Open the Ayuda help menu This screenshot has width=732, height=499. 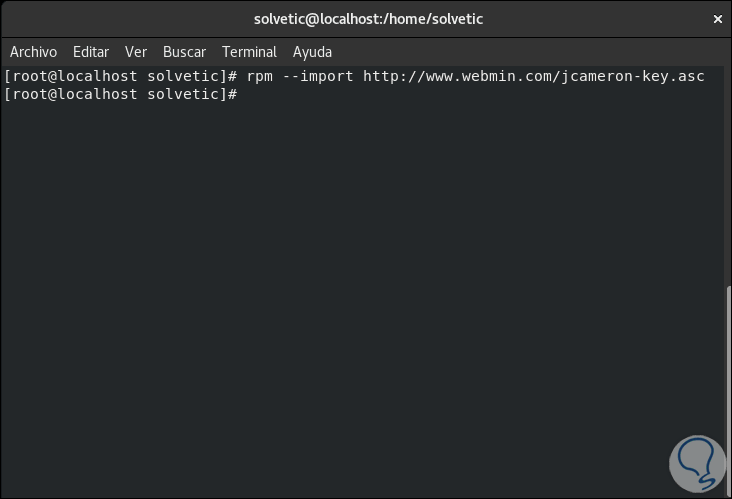pyautogui.click(x=312, y=52)
